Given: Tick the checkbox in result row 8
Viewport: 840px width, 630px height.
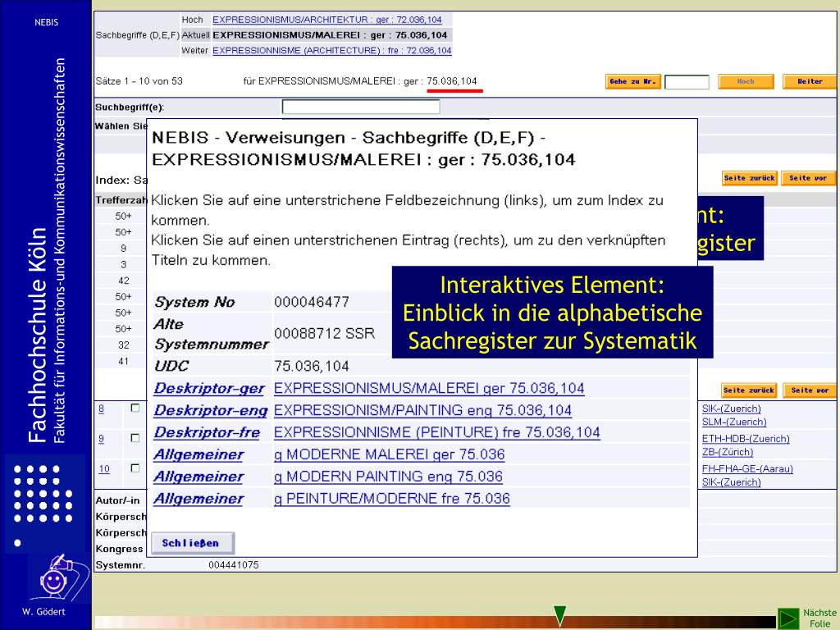Looking at the screenshot, I should click(x=135, y=409).
